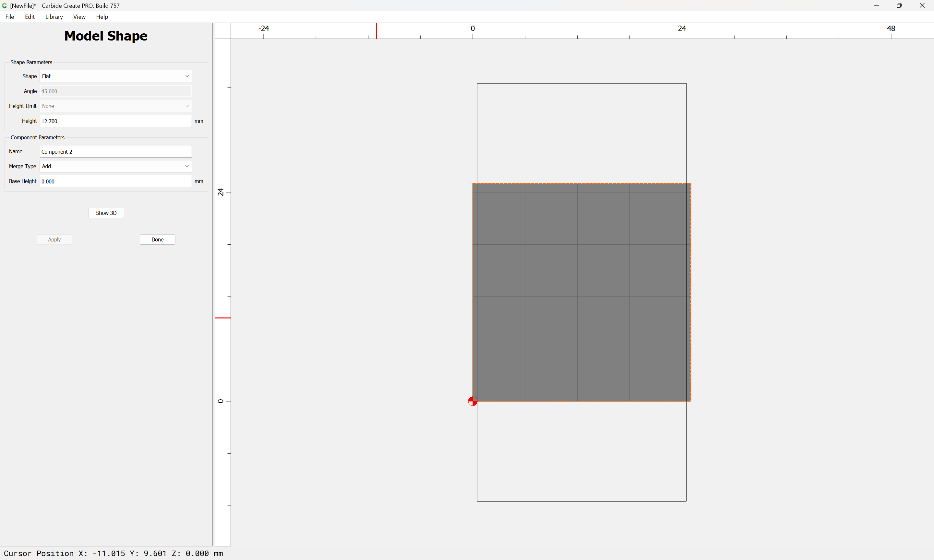Click the Show 3D button
This screenshot has height=560, width=934.
(x=106, y=213)
